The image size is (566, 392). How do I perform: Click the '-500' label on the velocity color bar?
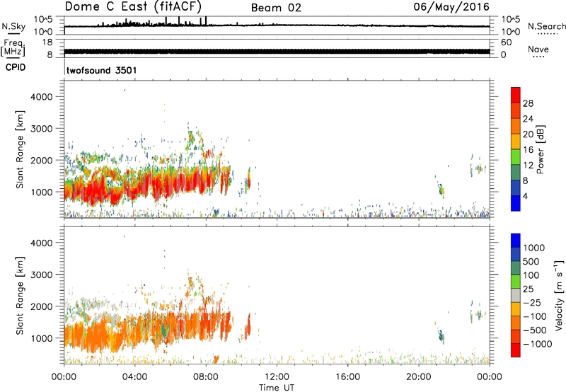tap(535, 330)
